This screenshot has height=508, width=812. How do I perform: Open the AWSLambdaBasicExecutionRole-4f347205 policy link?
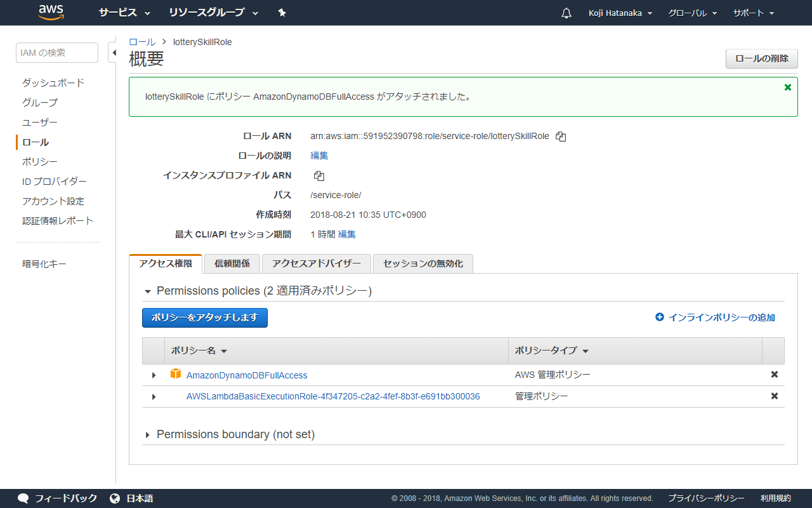point(333,397)
